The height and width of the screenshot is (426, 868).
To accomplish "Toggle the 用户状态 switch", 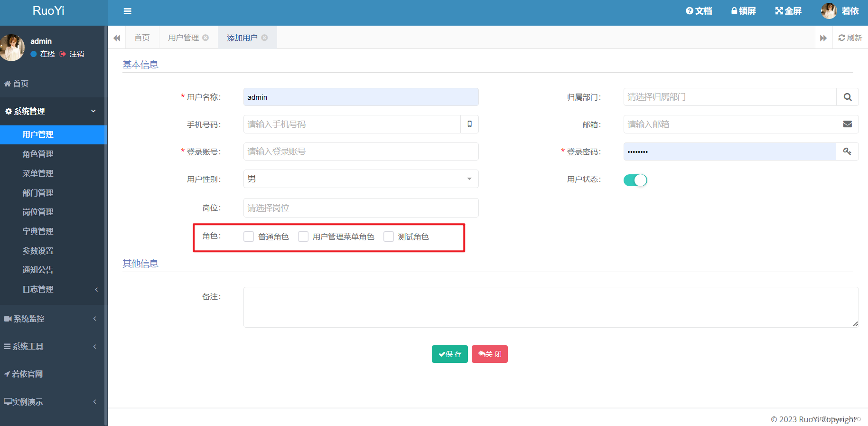I will [635, 180].
